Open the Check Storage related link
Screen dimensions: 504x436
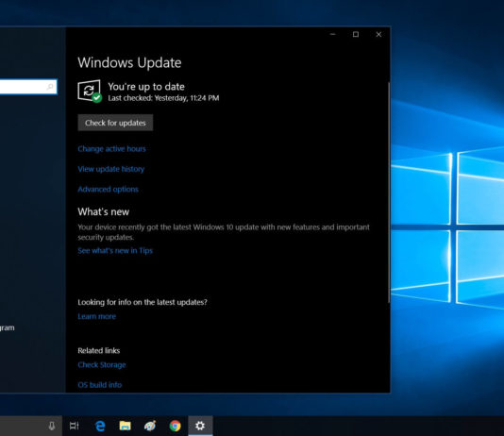[x=102, y=365]
